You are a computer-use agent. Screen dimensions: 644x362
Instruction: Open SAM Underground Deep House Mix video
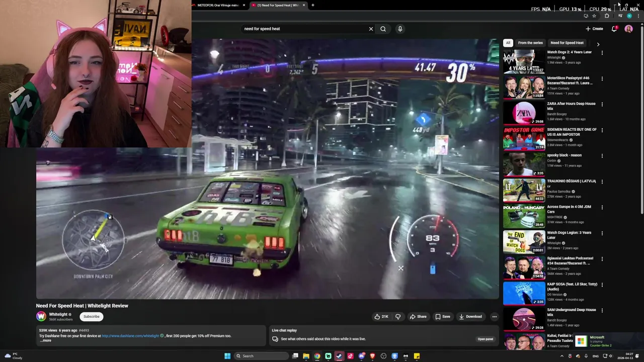tap(572, 312)
